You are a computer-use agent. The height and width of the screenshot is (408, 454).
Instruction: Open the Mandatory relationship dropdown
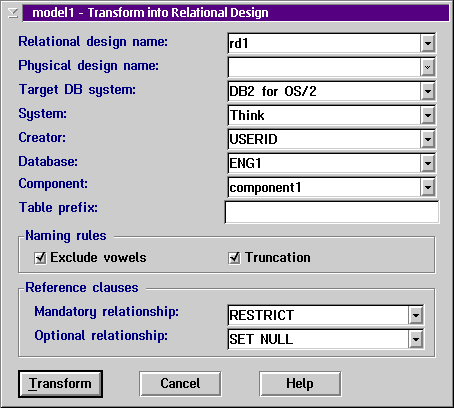click(416, 315)
